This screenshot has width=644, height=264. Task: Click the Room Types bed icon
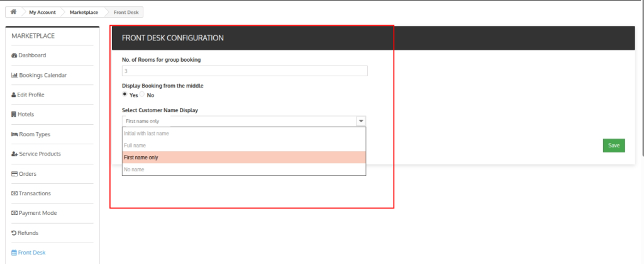(14, 134)
